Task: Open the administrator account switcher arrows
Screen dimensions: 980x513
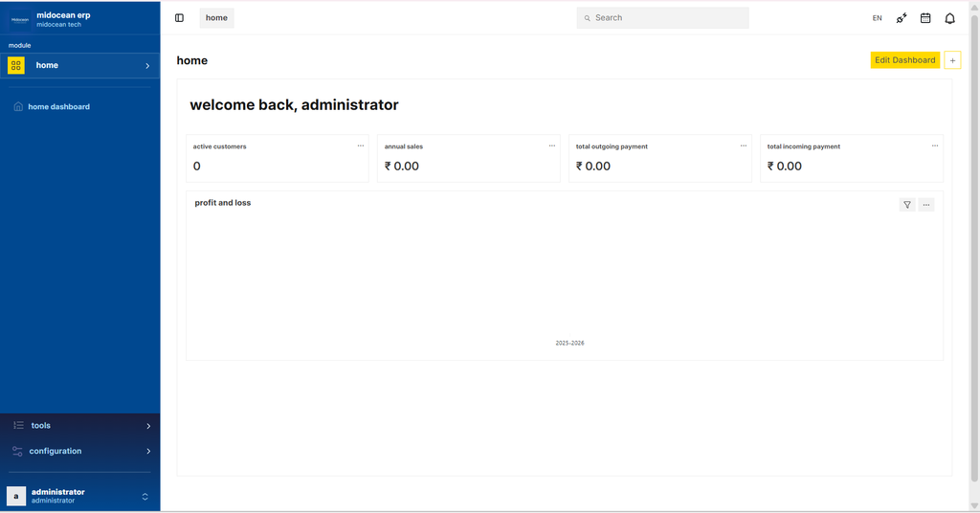Action: [x=145, y=496]
